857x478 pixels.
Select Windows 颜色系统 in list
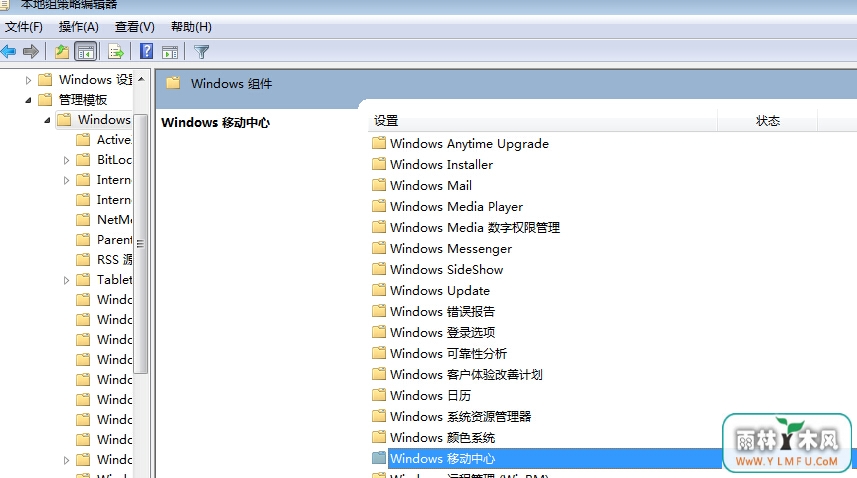(442, 437)
